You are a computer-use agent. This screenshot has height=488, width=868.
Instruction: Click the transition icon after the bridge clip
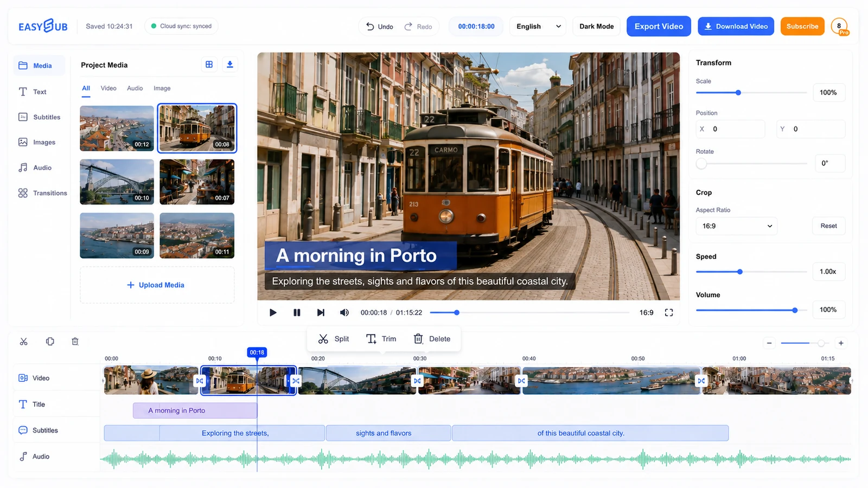(x=417, y=381)
